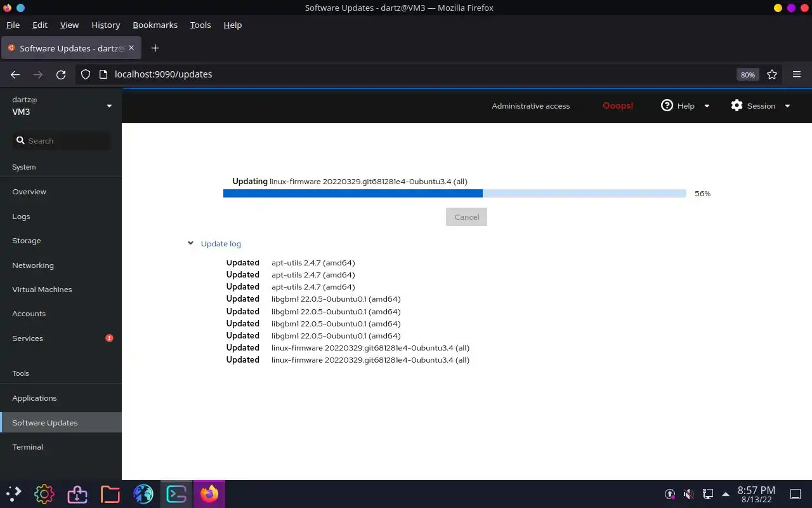812x508 pixels.
Task: Open the Help dropdown menu
Action: (x=685, y=105)
